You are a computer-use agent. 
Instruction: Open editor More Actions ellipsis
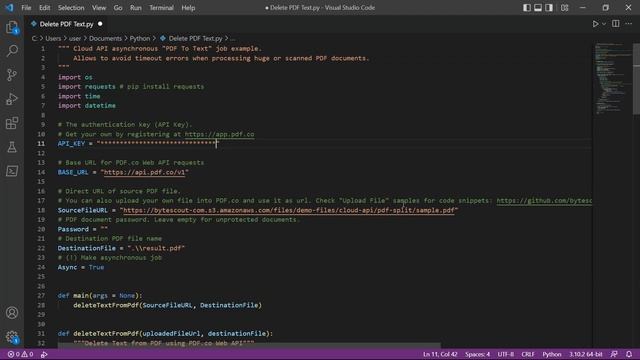point(629,24)
